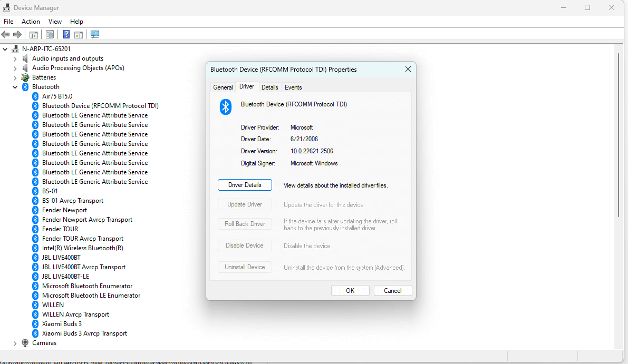Expand the Batteries category
Viewport: 628px width, 364px height.
click(x=15, y=77)
